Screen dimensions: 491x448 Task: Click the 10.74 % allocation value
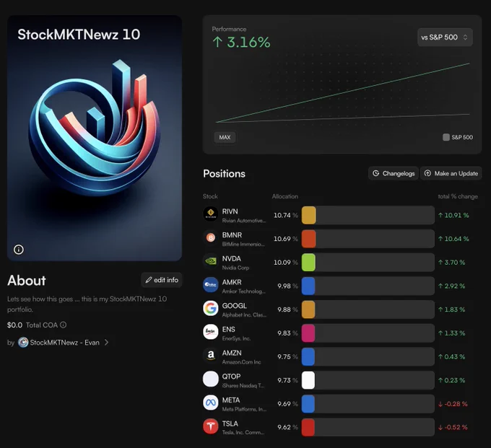(286, 215)
